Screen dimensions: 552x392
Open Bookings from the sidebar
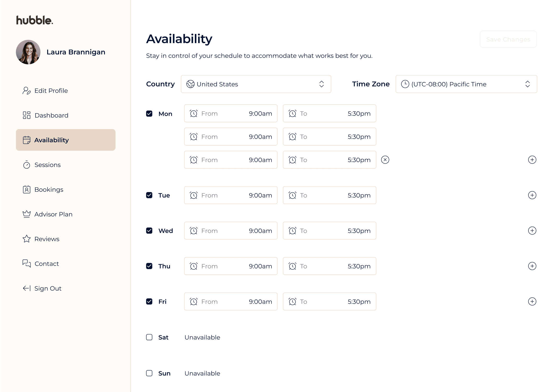coord(49,189)
